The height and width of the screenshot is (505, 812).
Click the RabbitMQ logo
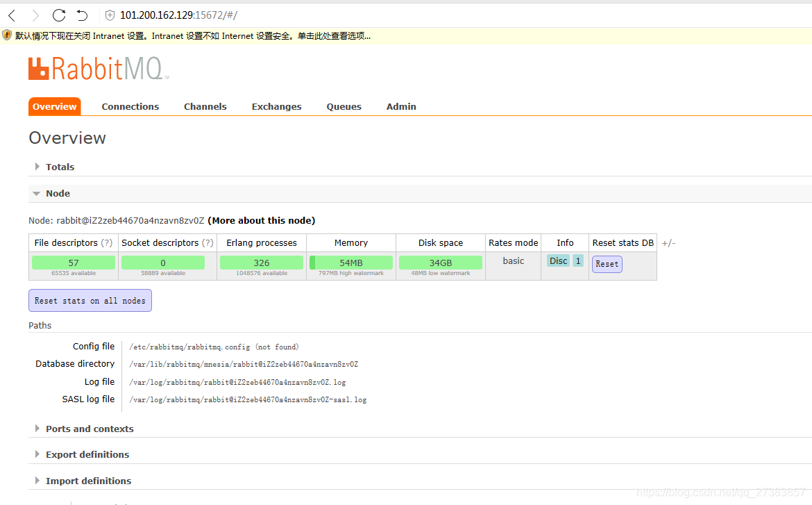[x=99, y=69]
